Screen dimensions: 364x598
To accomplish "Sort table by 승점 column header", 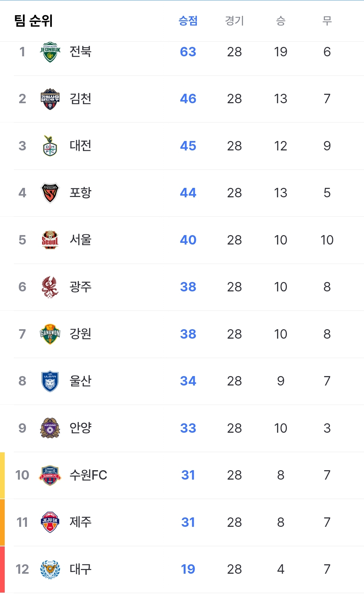I will click(x=188, y=21).
